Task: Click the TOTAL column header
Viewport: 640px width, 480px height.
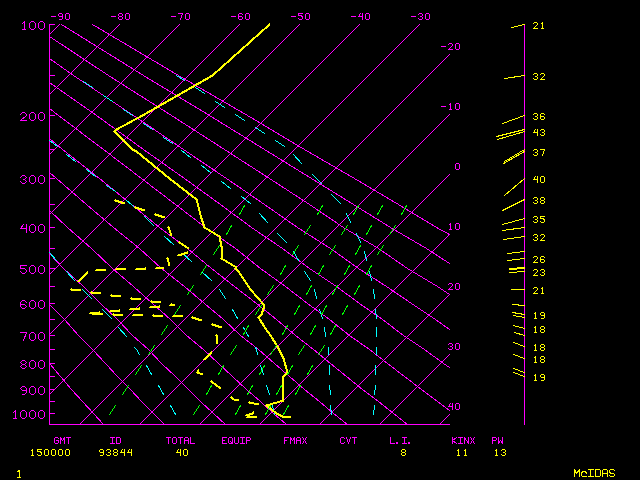Action: pos(180,440)
